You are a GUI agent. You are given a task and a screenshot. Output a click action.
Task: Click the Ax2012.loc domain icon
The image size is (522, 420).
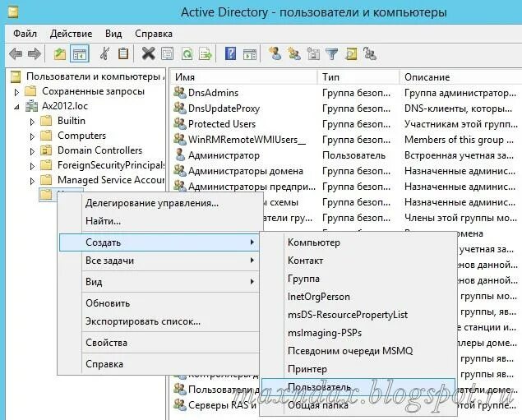(31, 106)
